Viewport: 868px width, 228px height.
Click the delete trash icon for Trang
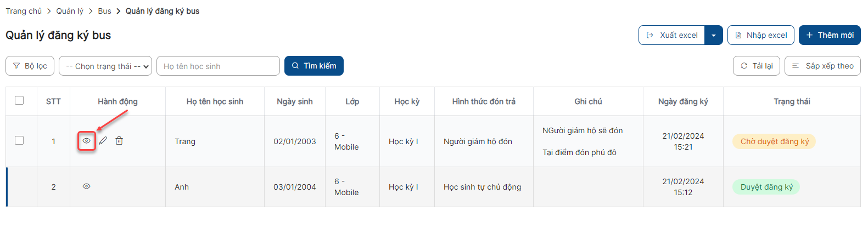[x=119, y=141]
